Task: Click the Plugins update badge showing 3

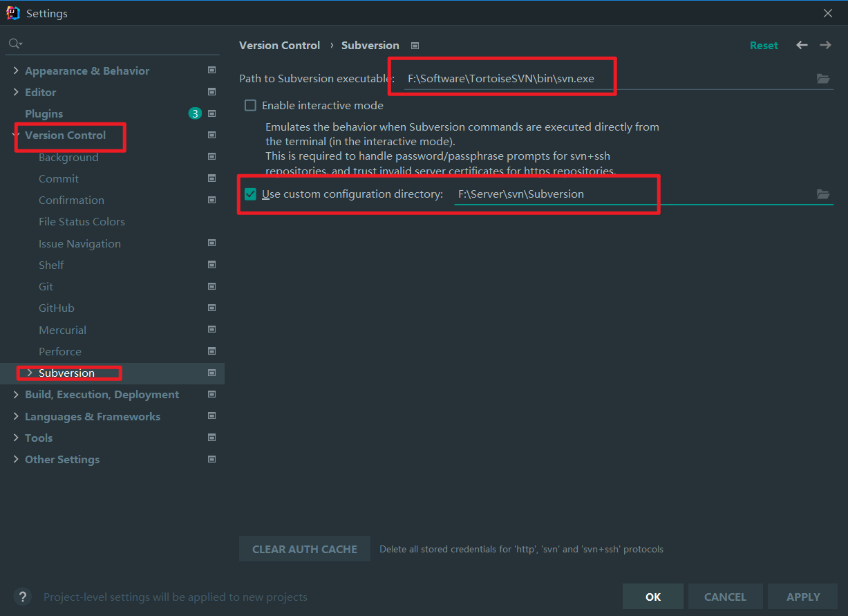Action: tap(195, 113)
